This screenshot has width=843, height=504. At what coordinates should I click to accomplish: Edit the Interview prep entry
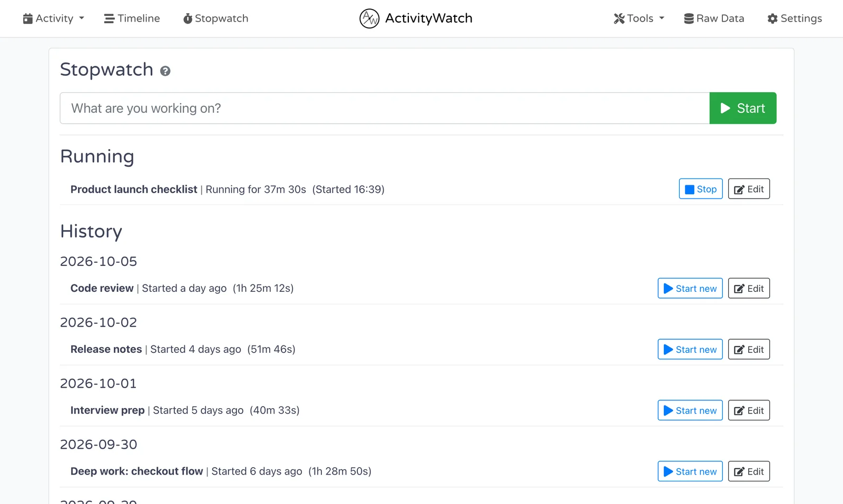click(749, 411)
